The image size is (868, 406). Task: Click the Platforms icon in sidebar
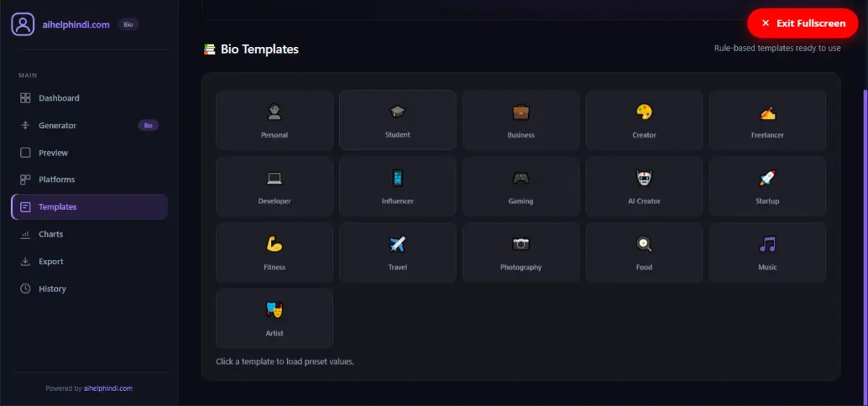point(25,179)
